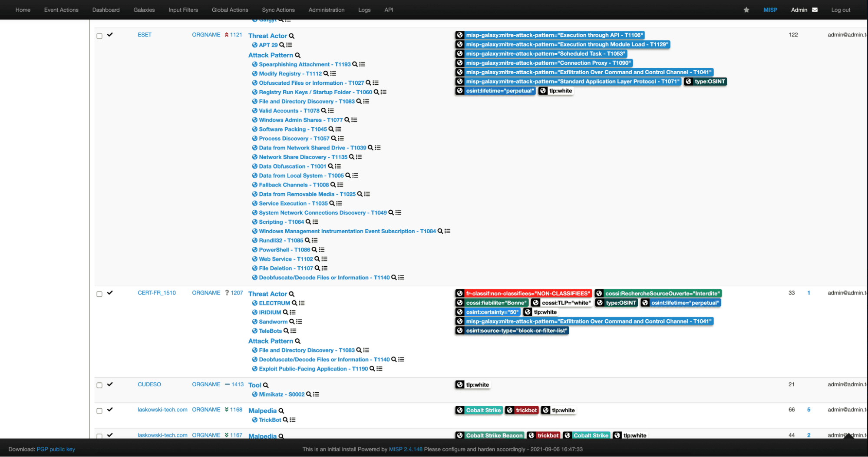Screen dimensions: 868x457
Task: Select the ESET event checkbox
Action: click(99, 36)
